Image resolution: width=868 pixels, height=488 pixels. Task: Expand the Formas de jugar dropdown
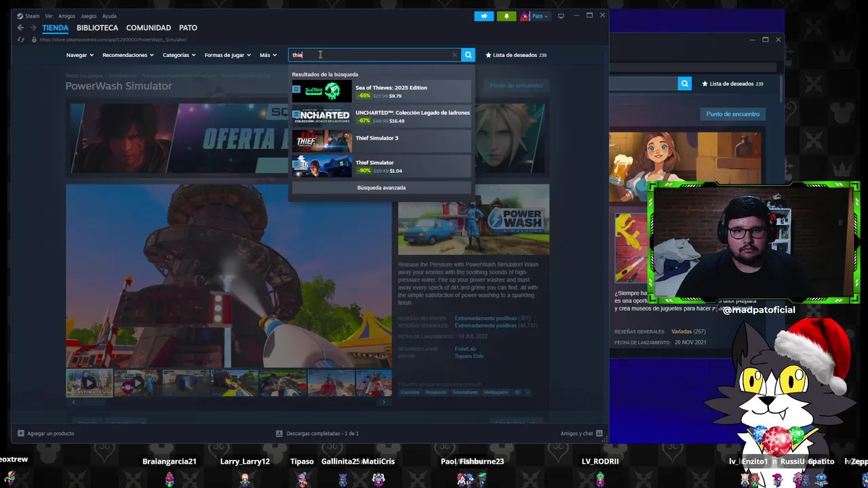[228, 55]
